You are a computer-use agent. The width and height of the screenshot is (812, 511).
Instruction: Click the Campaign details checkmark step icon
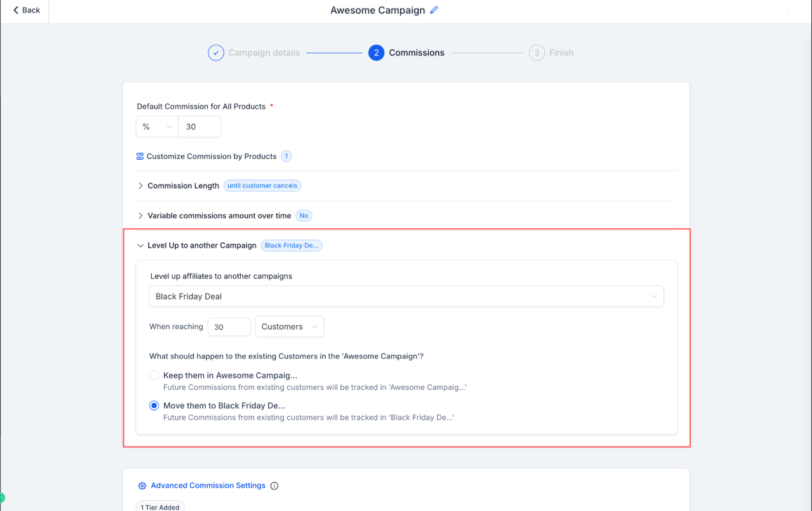[216, 53]
